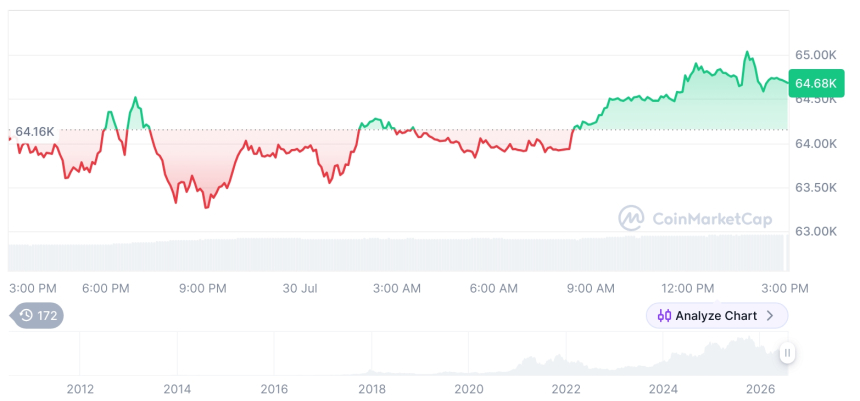The width and height of the screenshot is (860, 401).
Task: Click the green 64.68K current price tag
Action: [x=816, y=83]
